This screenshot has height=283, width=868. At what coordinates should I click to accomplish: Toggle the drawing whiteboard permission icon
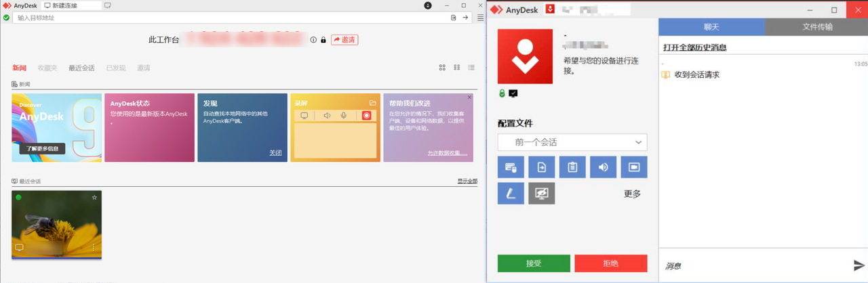511,194
